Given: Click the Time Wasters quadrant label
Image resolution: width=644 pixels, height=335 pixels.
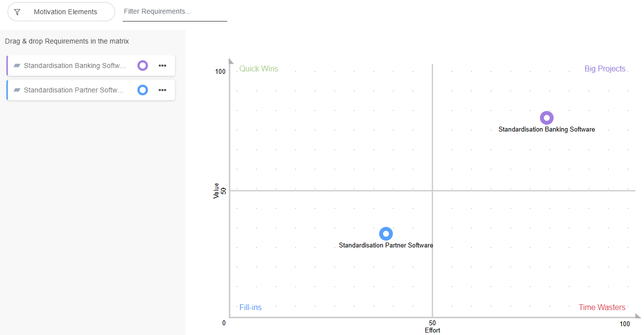Looking at the screenshot, I should pyautogui.click(x=602, y=308).
